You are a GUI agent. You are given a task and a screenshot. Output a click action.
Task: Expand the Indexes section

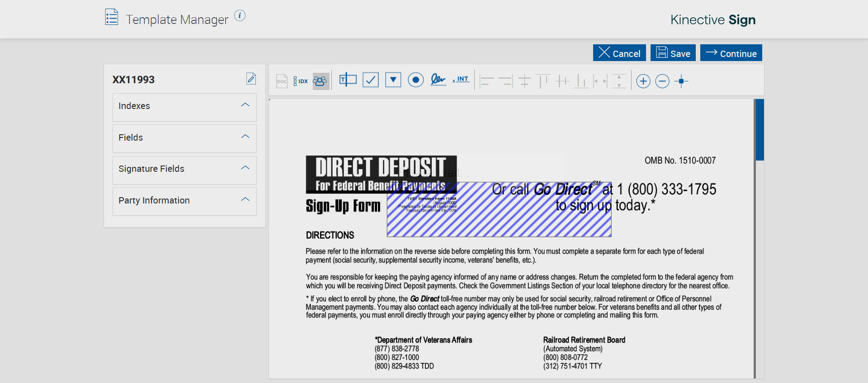point(184,107)
